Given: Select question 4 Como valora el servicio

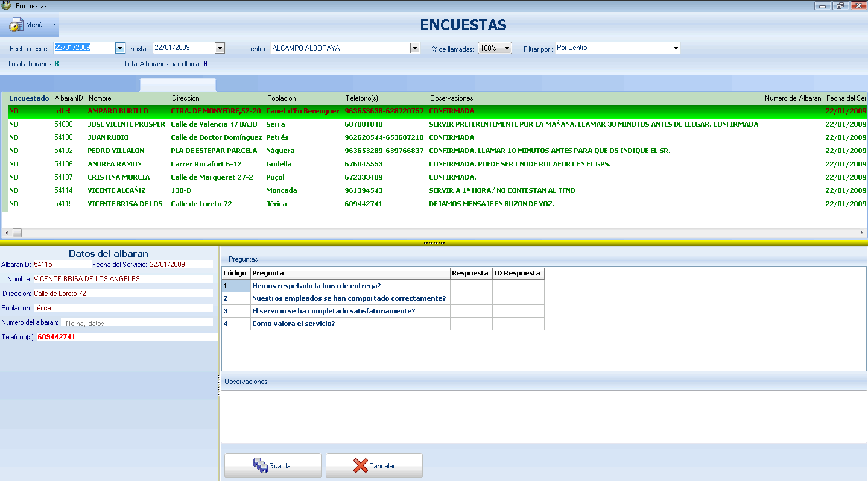Looking at the screenshot, I should pos(293,324).
